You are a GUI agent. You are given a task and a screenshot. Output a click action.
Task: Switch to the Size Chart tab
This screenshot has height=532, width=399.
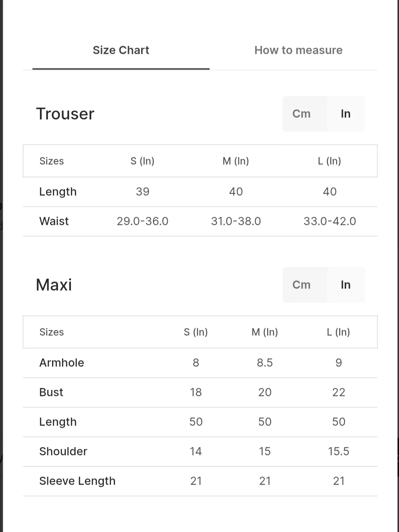(x=121, y=50)
